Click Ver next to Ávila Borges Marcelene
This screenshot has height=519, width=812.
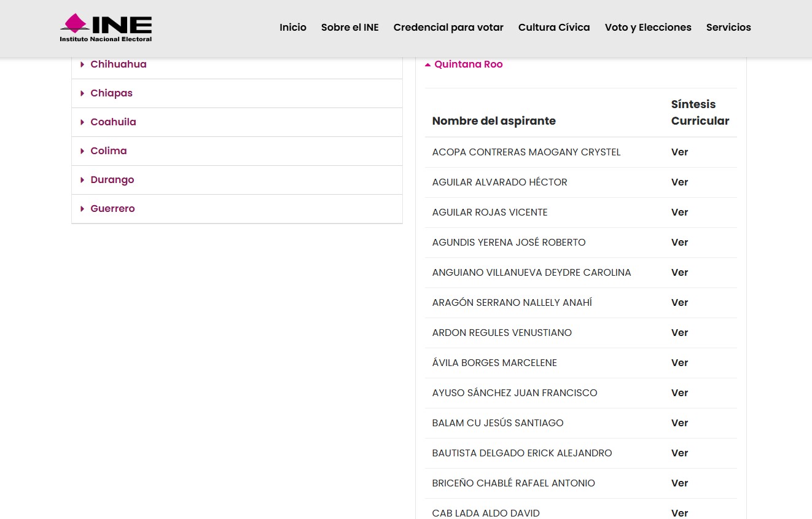(x=679, y=363)
